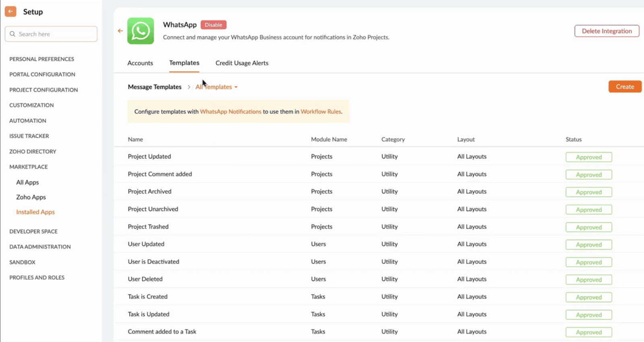Open All Apps under Marketplace

pos(27,182)
